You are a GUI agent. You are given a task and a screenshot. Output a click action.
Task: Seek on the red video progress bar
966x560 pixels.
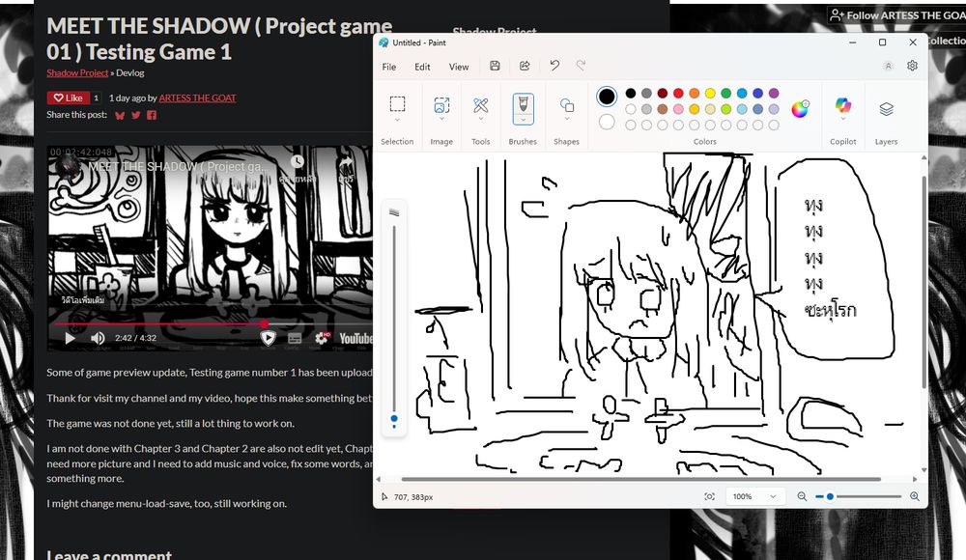[213, 323]
